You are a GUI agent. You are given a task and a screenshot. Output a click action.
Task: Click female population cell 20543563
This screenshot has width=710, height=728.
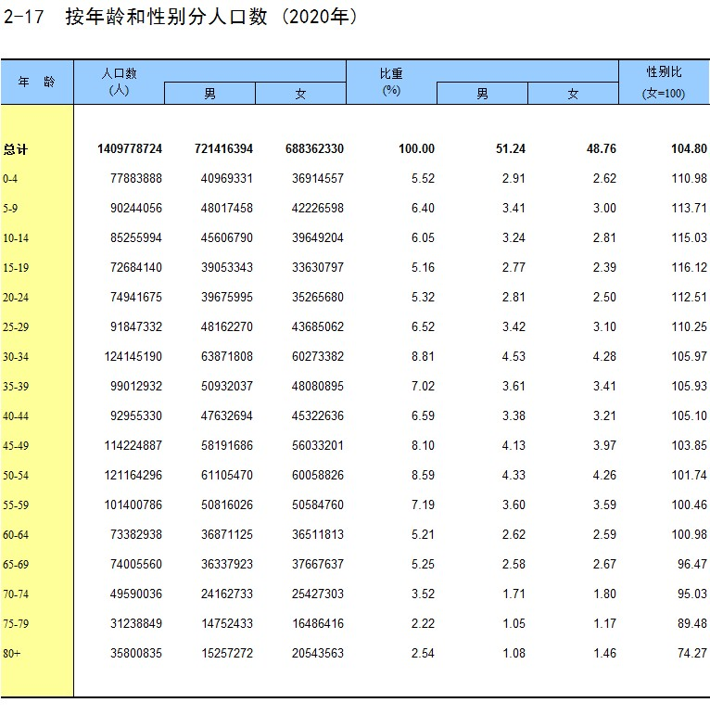point(317,654)
